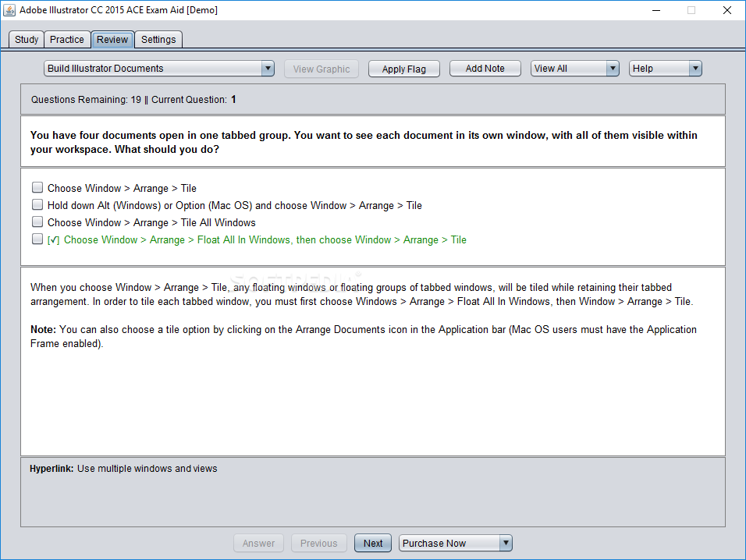This screenshot has height=560, width=746.
Task: Check the 'Window > Arrange > Tile' answer
Action: pos(37,187)
